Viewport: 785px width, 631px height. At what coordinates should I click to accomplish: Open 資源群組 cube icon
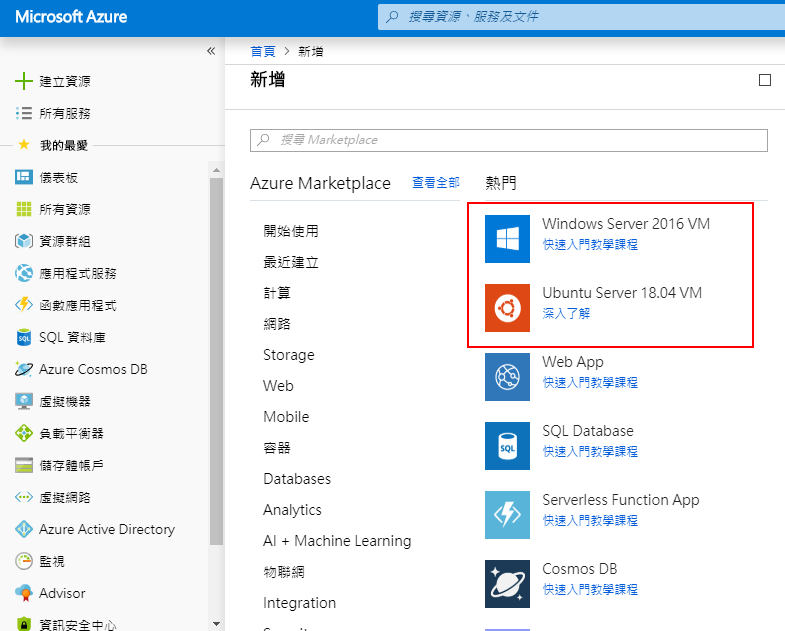pyautogui.click(x=24, y=241)
